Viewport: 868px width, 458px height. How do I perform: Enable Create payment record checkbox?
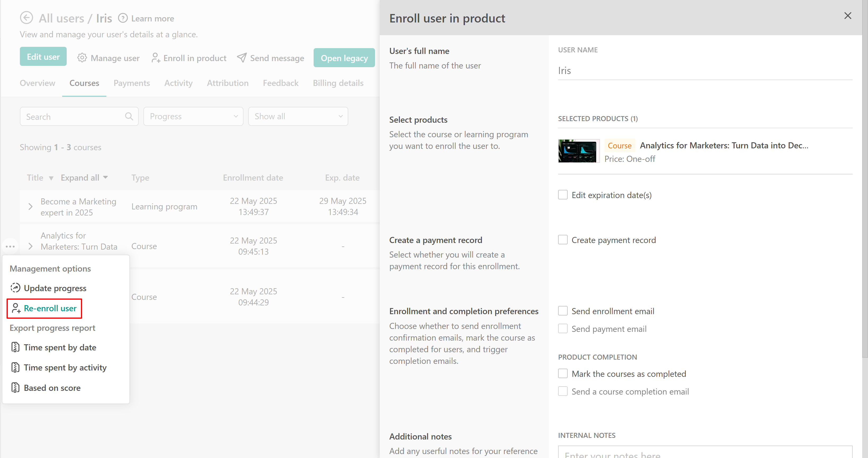[563, 240]
